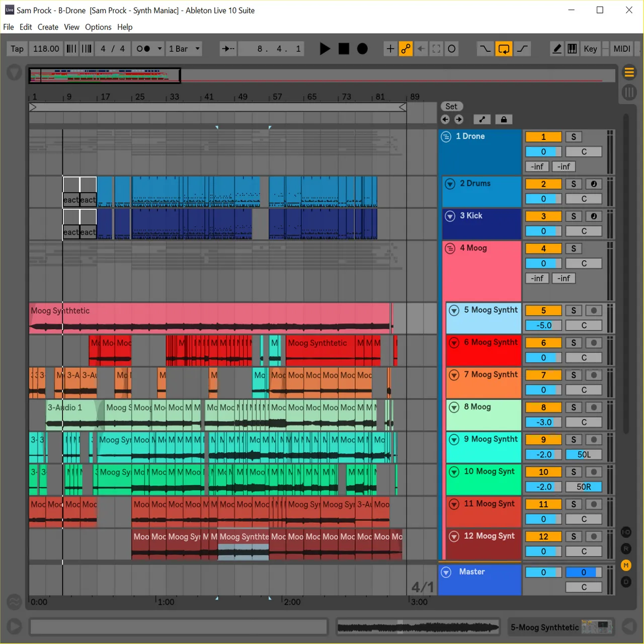Toggle Punch-Out switch
The image size is (644, 644).
[523, 49]
